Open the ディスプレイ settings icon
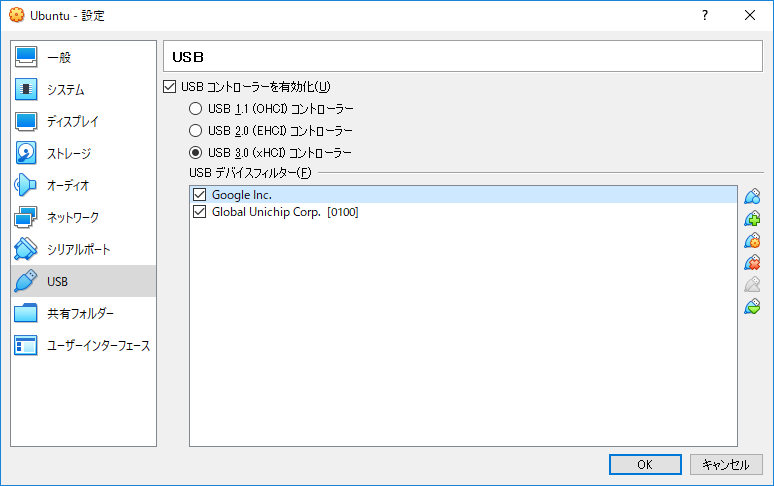The width and height of the screenshot is (774, 486). (26, 121)
